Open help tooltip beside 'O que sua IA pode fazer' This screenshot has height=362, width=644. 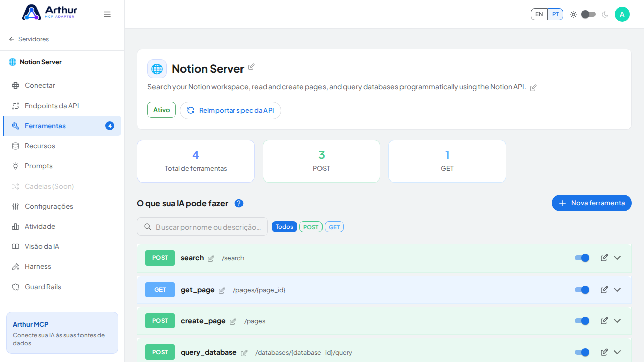(239, 203)
